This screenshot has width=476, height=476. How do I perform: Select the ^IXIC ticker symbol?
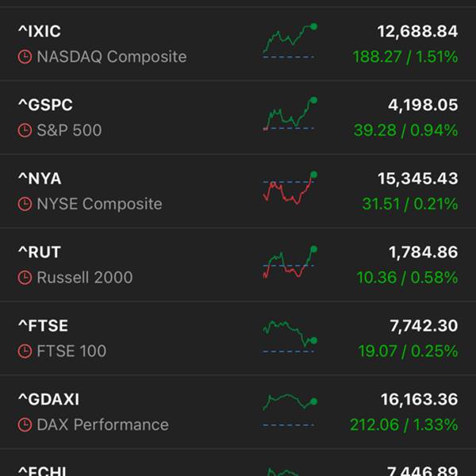(x=40, y=31)
